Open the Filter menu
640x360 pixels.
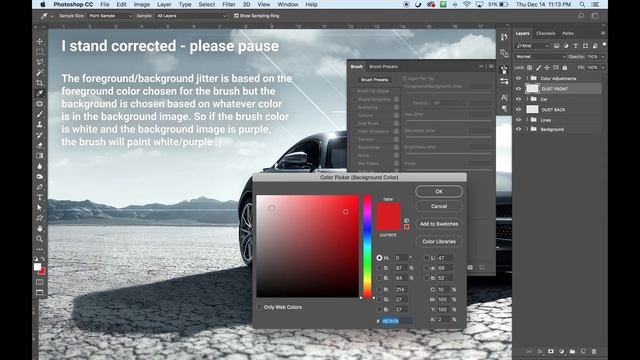pos(229,4)
